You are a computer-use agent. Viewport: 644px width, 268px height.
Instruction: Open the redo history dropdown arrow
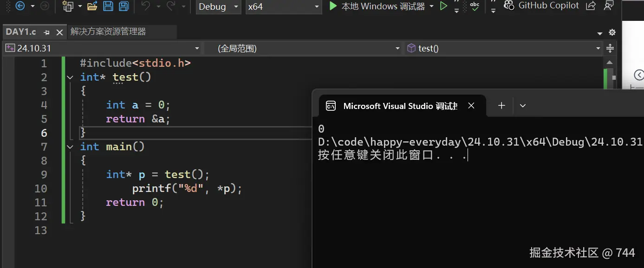pyautogui.click(x=183, y=6)
